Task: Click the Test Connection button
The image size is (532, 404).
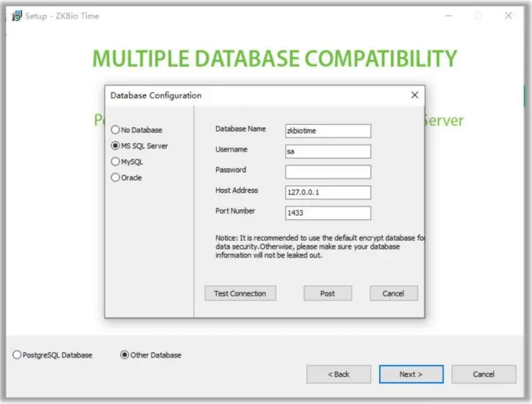Action: 241,293
